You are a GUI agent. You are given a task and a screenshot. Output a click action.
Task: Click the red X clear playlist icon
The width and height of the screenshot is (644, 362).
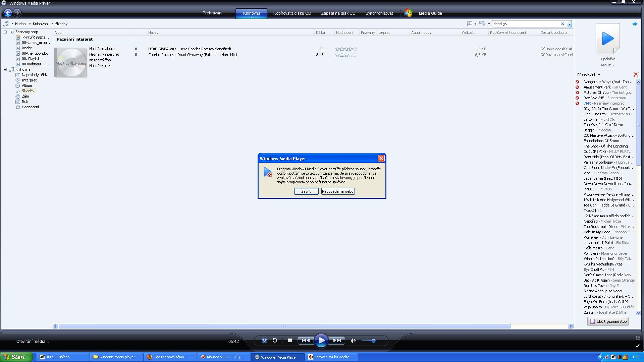point(636,75)
